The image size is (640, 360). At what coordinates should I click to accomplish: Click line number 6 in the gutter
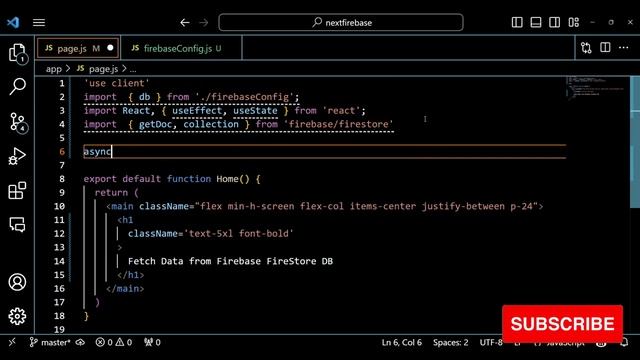click(x=62, y=151)
